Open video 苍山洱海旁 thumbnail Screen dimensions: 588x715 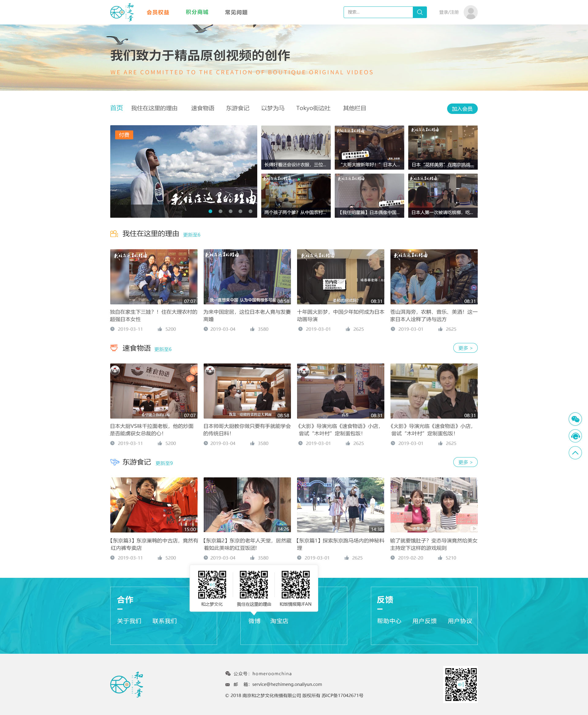(x=434, y=277)
